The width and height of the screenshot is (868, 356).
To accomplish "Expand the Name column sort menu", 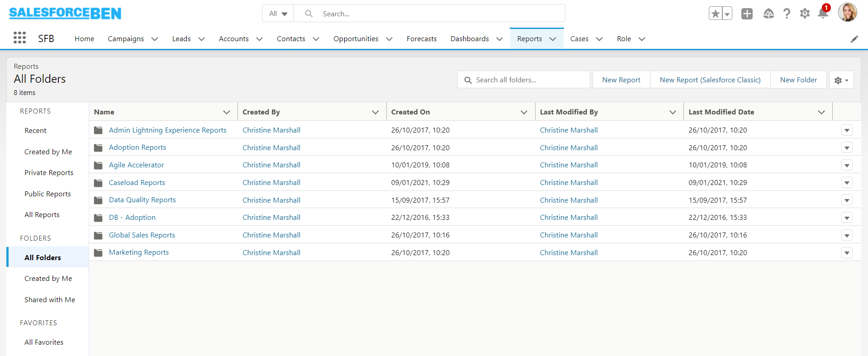I will click(227, 112).
